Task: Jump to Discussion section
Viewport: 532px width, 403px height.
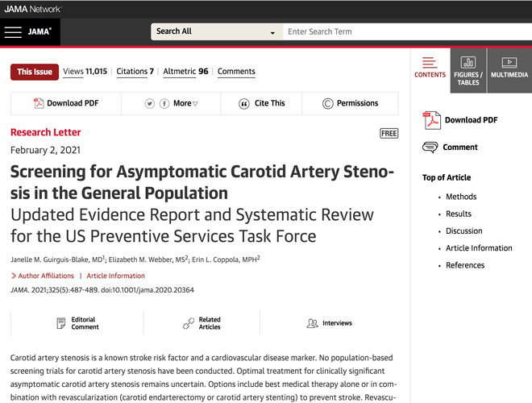Action: [x=463, y=231]
